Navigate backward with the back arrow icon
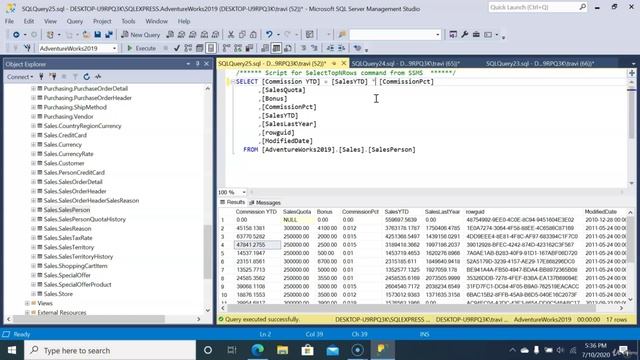The width and height of the screenshot is (640, 360). (16, 35)
